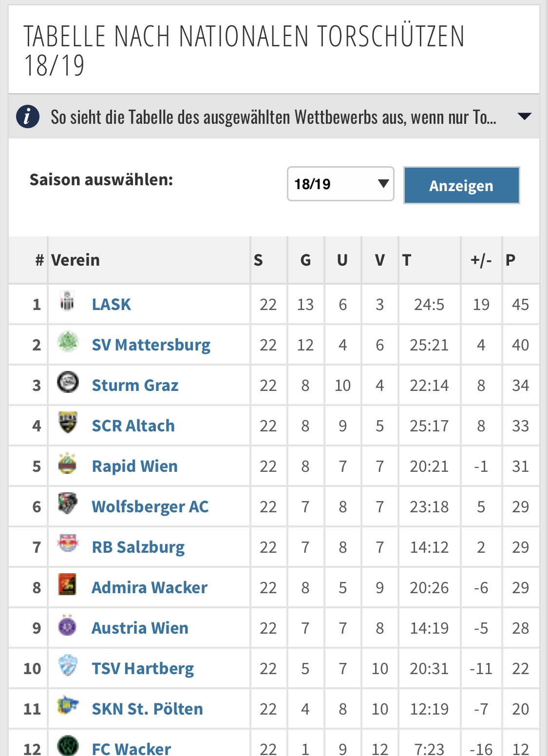Click the Anzeigen button
Image resolution: width=548 pixels, height=756 pixels.
pos(461,185)
